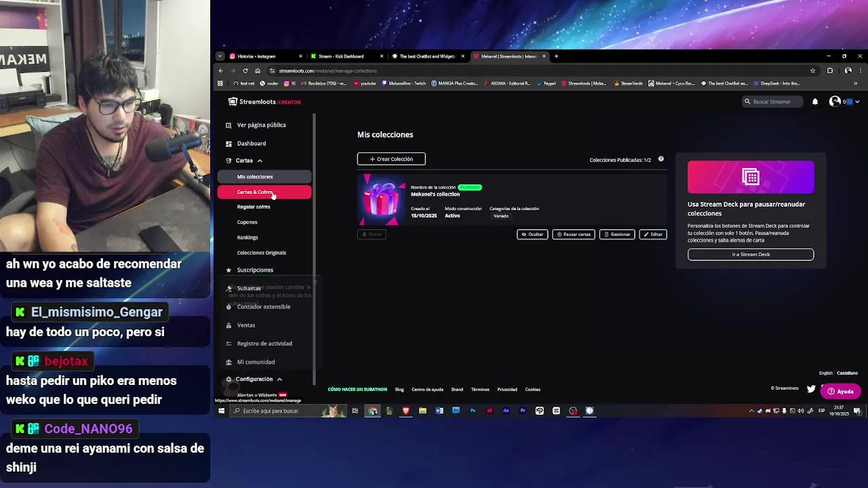Click the Stream Deck promo banner
The width and height of the screenshot is (868, 488).
pos(751,178)
